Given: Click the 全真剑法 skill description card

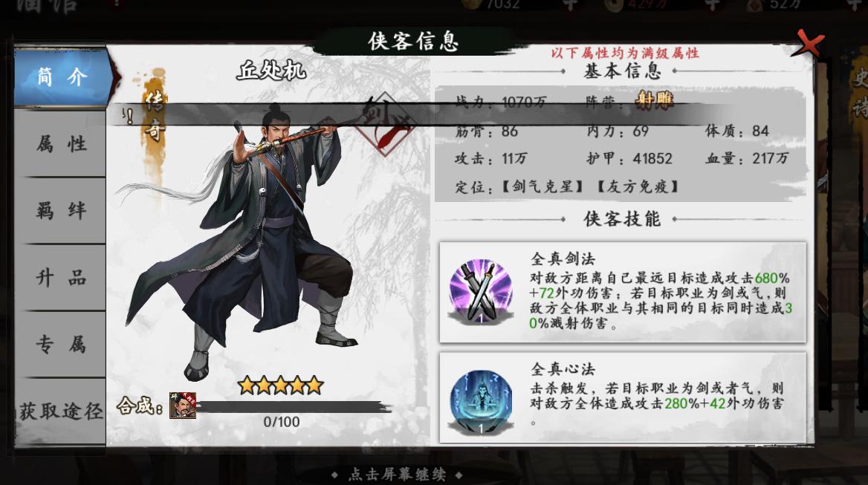Looking at the screenshot, I should (623, 292).
